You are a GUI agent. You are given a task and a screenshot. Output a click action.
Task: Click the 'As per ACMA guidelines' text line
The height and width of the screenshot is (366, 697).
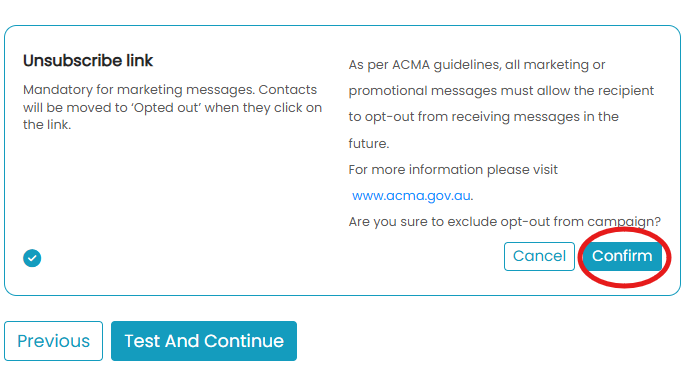(x=477, y=65)
